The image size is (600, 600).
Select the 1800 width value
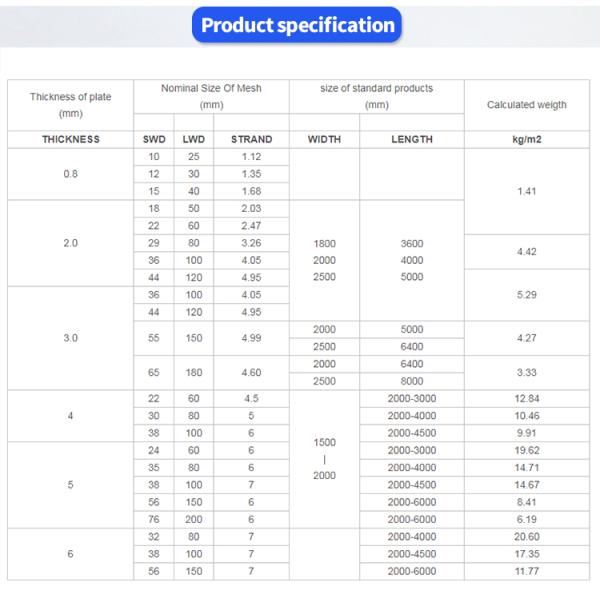click(324, 243)
